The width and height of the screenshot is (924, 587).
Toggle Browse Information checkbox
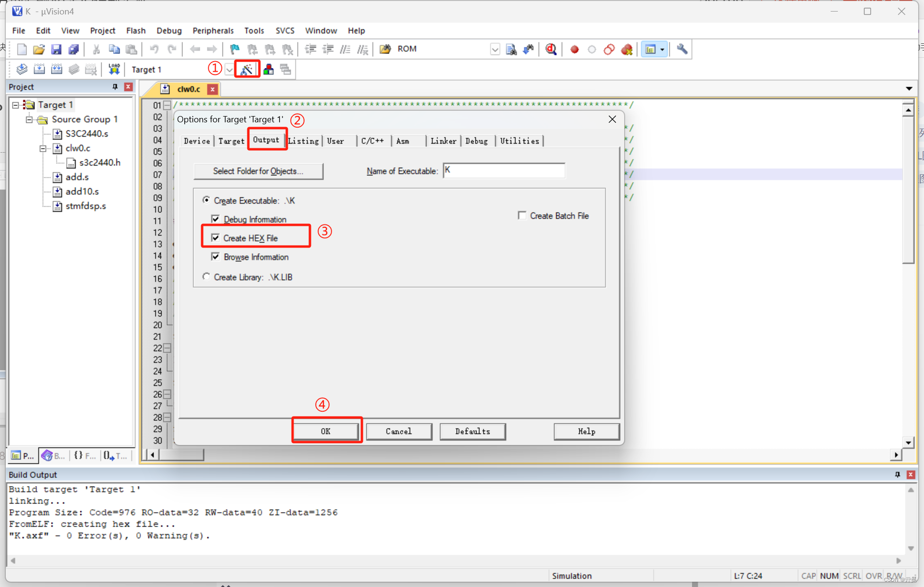tap(215, 256)
